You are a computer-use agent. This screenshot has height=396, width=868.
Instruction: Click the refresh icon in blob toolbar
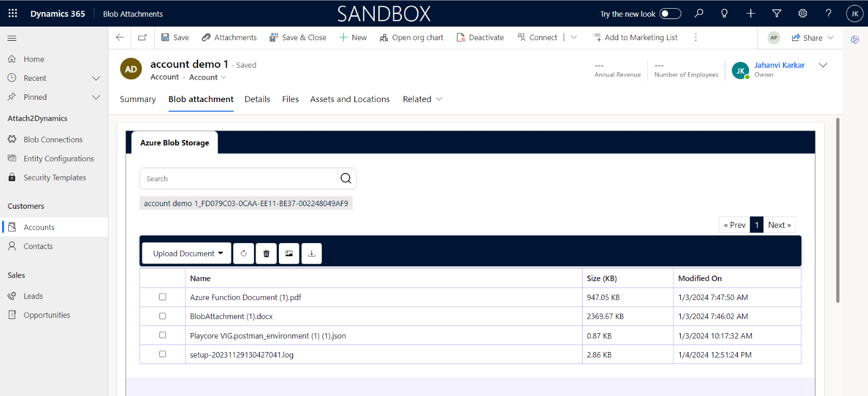pos(244,253)
